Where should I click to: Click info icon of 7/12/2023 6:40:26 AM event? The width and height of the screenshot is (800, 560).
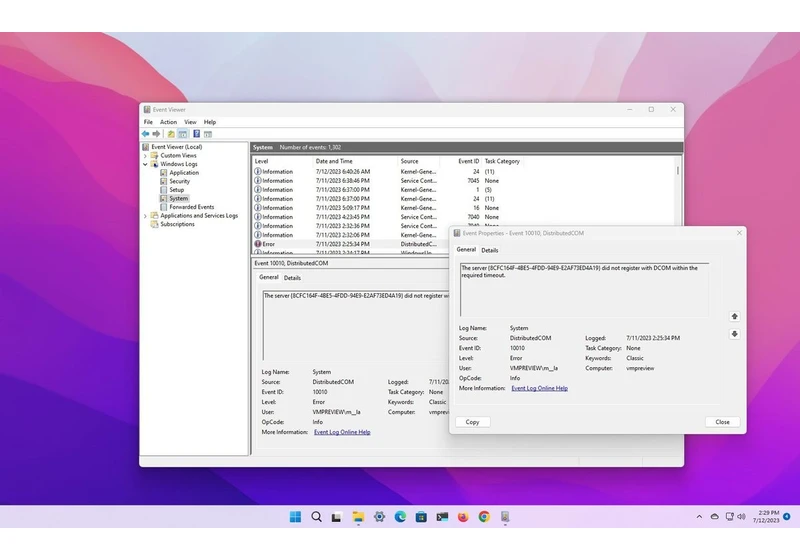click(258, 171)
